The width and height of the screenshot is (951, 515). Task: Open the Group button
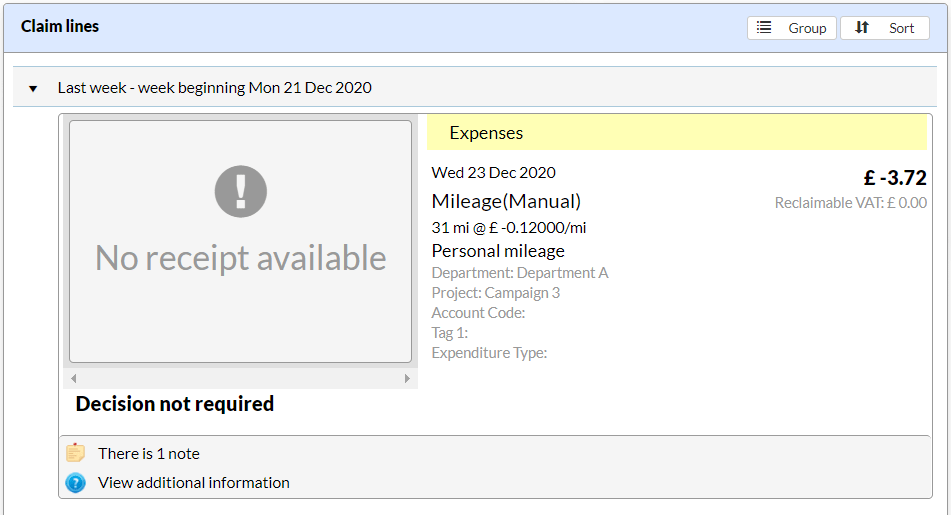point(791,28)
